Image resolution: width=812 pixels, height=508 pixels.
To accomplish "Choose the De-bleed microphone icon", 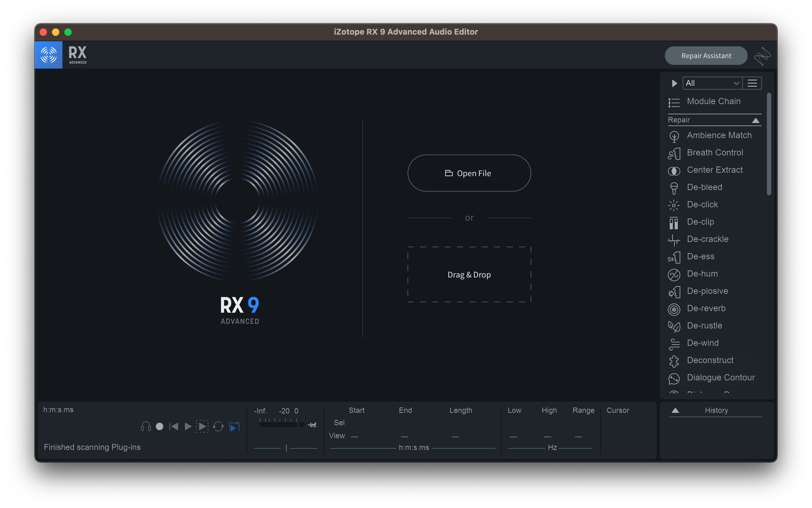I will 674,188.
